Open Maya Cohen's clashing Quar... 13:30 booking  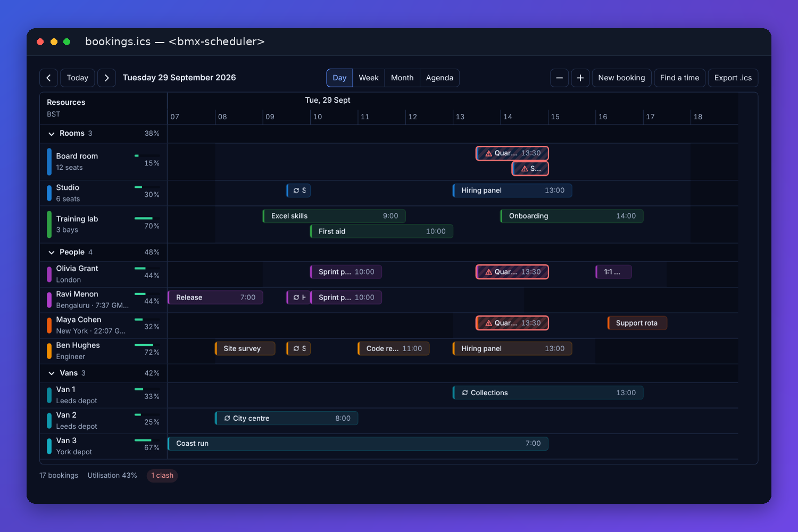(x=512, y=323)
